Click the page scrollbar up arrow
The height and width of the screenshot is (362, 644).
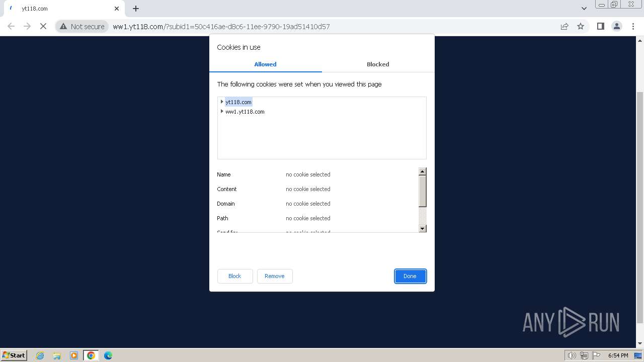640,40
